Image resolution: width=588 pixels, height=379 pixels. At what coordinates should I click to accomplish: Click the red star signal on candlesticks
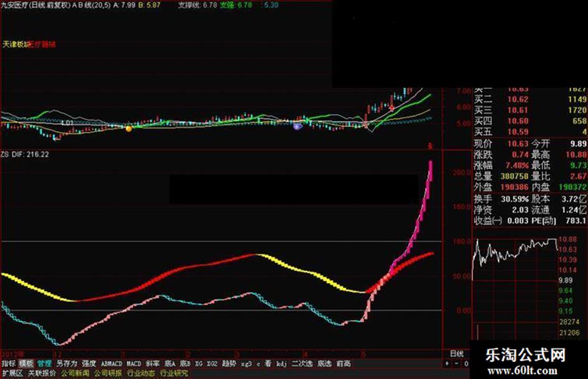click(x=392, y=108)
